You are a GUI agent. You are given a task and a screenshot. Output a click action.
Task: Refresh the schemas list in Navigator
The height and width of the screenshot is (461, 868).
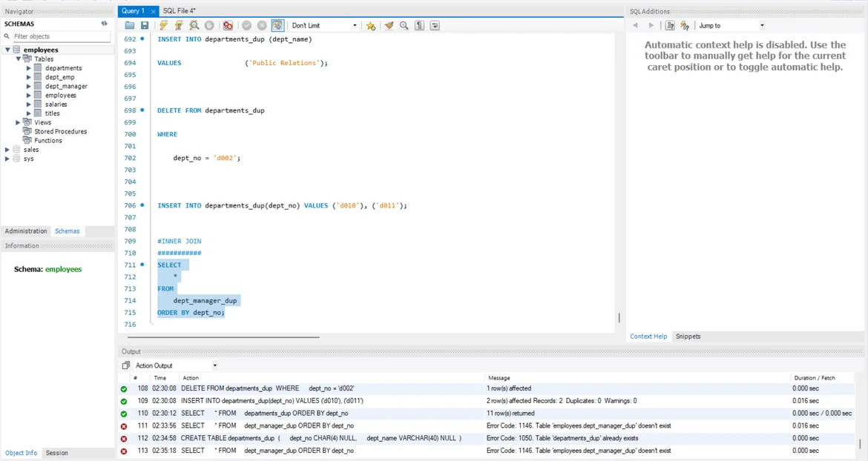[x=104, y=24]
